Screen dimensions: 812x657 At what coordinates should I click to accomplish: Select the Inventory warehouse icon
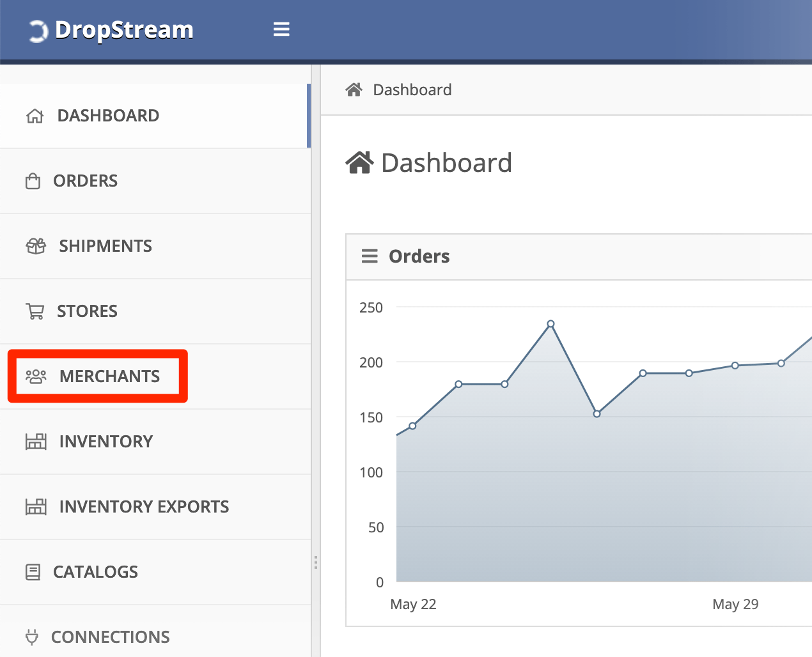[36, 441]
